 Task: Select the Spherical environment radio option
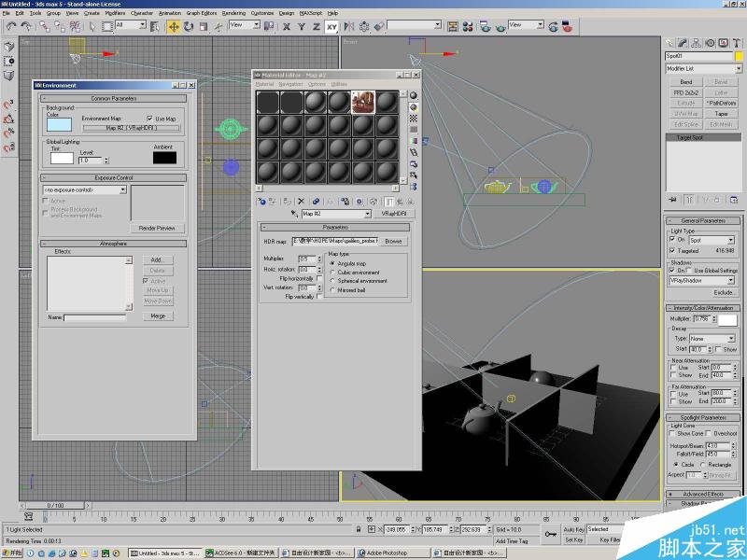point(333,280)
